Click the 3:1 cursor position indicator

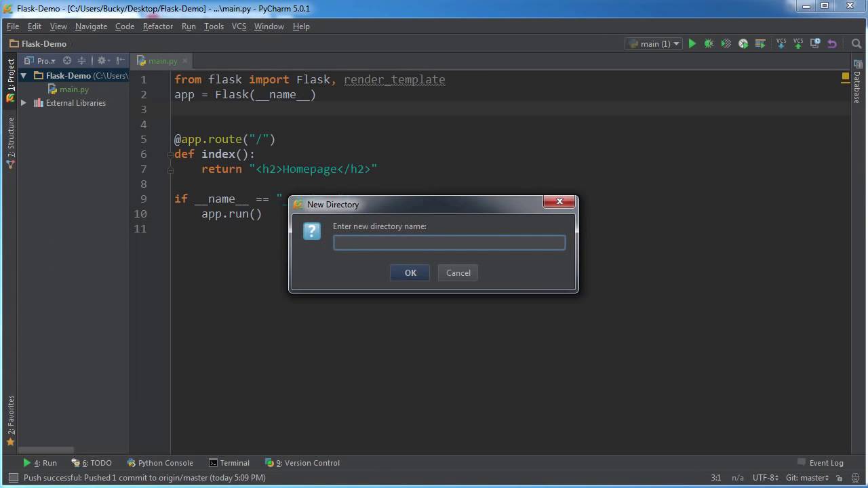pyautogui.click(x=716, y=478)
